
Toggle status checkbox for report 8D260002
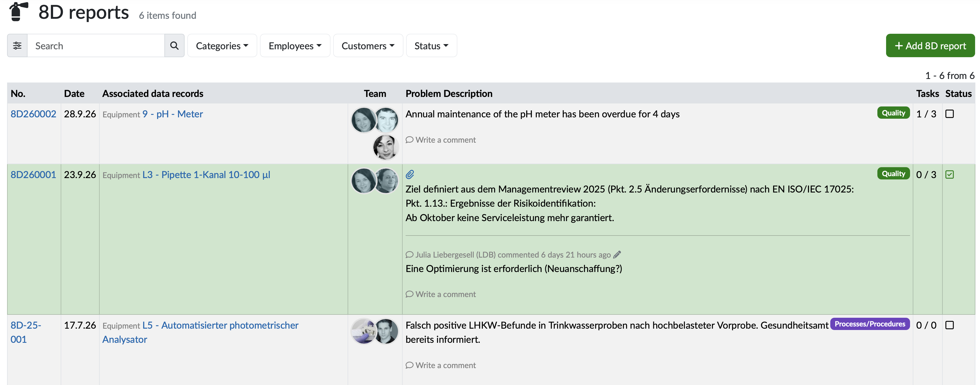950,114
